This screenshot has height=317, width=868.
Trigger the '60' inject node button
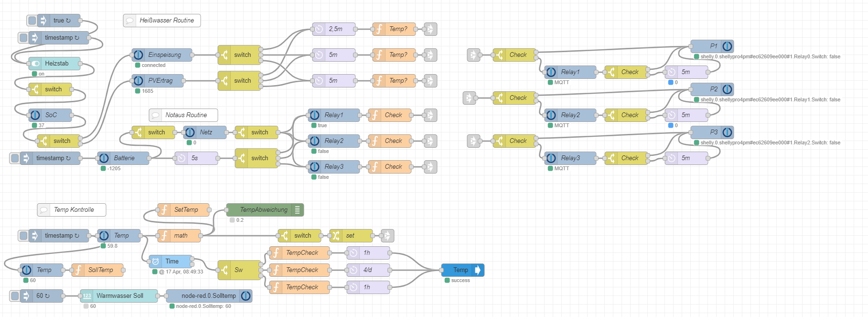pyautogui.click(x=15, y=296)
